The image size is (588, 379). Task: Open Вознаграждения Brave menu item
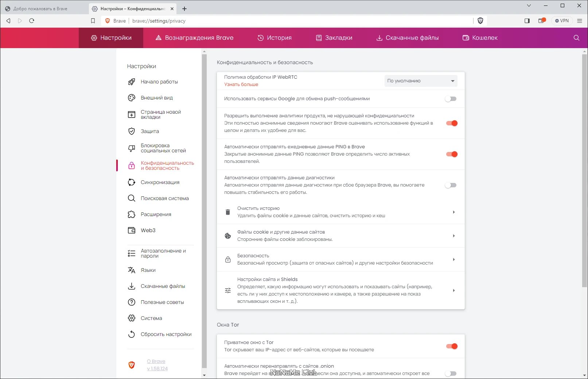(194, 38)
